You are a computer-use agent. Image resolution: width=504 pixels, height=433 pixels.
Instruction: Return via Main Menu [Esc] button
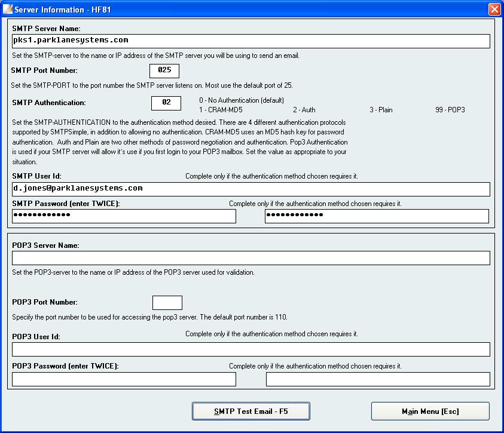pyautogui.click(x=430, y=411)
